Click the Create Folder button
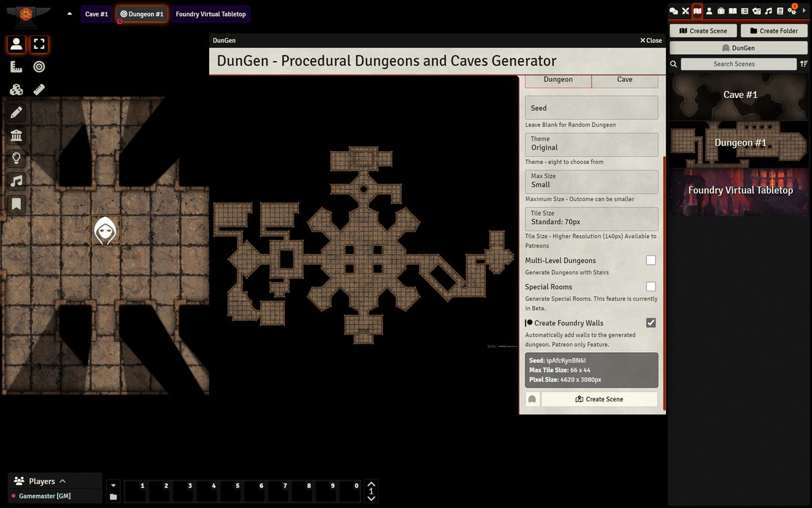This screenshot has width=812, height=508. (x=773, y=31)
